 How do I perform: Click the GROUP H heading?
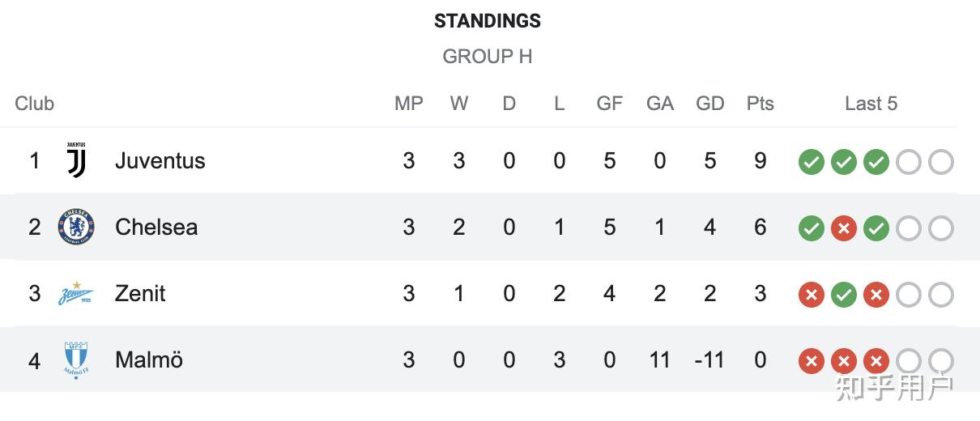[x=487, y=57]
